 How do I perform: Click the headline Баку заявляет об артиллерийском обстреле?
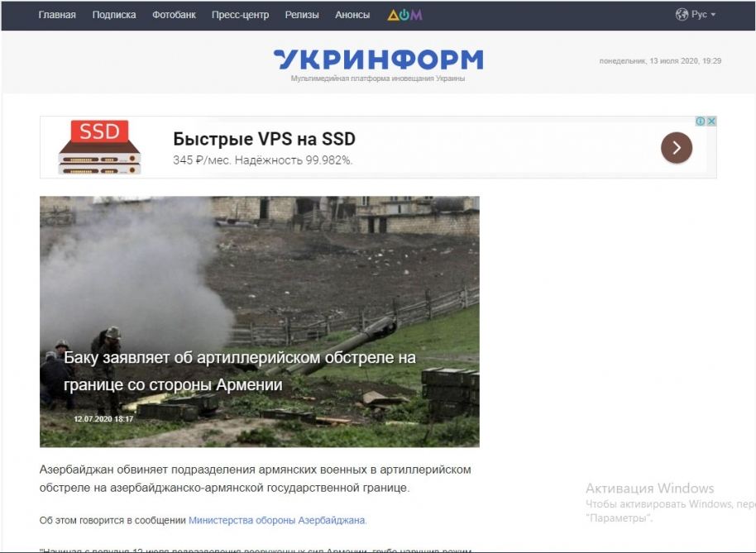(240, 371)
